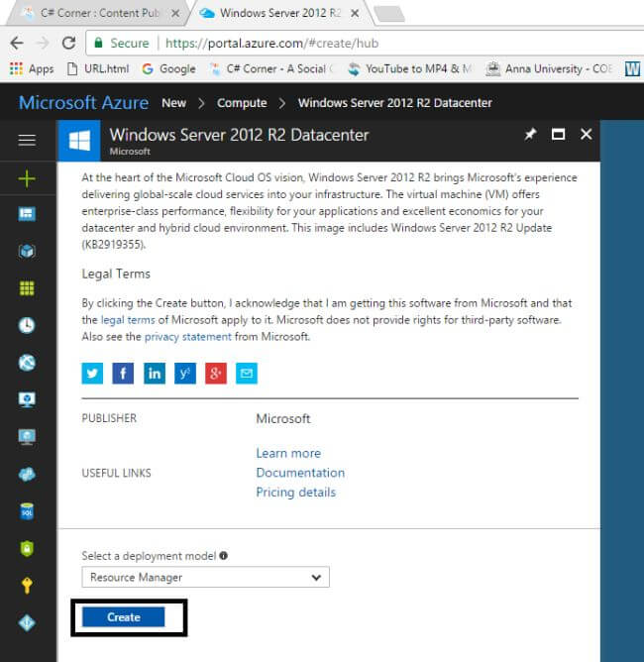Open the URL.html bookmark
Image resolution: width=644 pixels, height=662 pixels.
[x=98, y=68]
